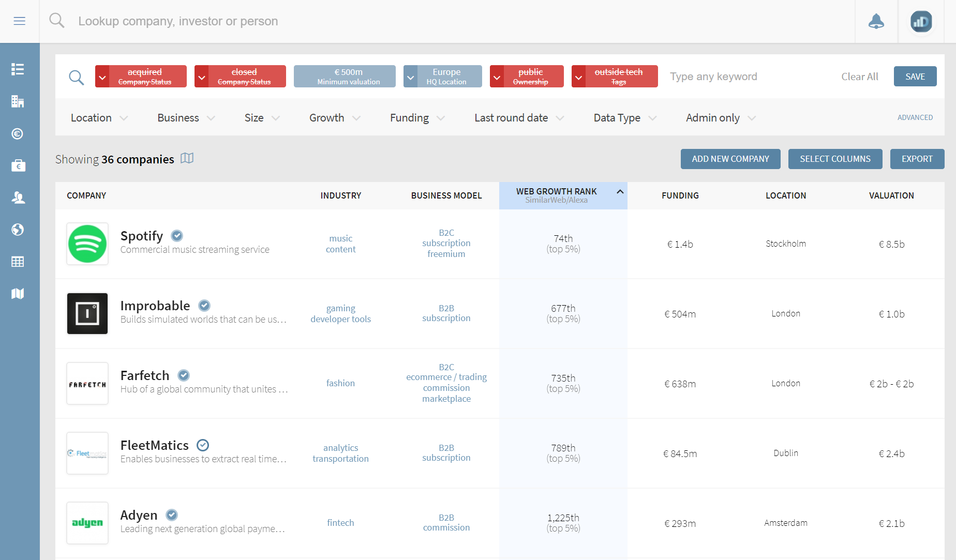The image size is (956, 560).
Task: Click the Export button
Action: click(x=917, y=159)
